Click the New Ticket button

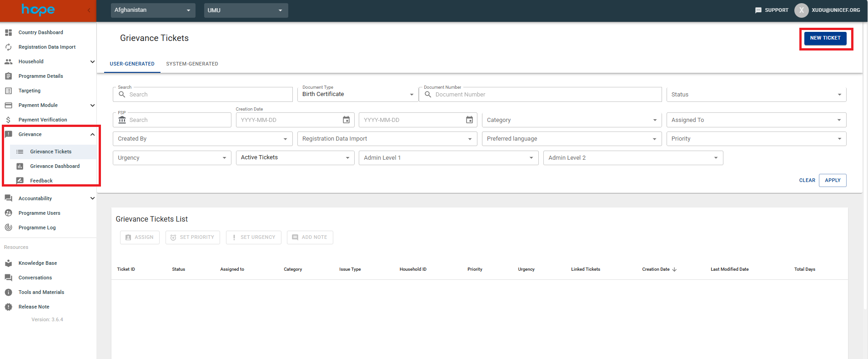pyautogui.click(x=825, y=38)
